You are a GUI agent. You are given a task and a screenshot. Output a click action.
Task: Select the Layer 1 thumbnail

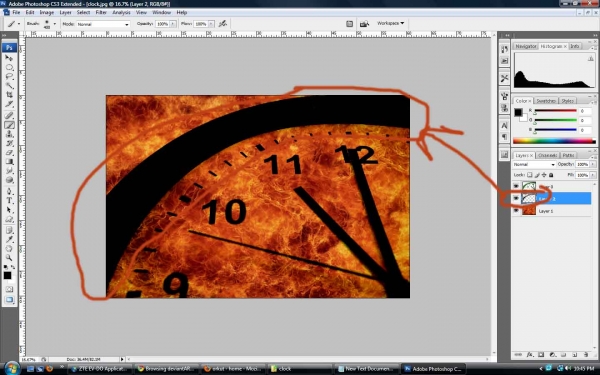[x=529, y=211]
